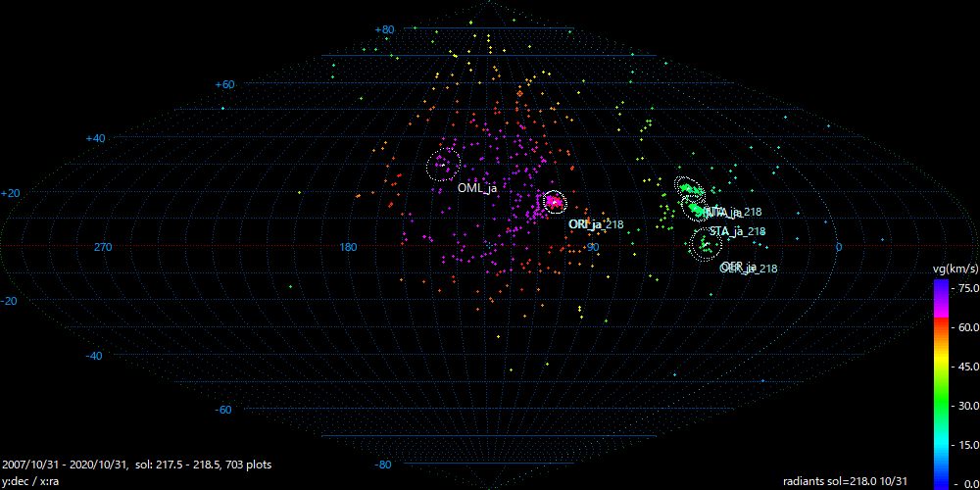Click the OML_ja shower label
Viewport: 980px width, 490px height.
477,188
